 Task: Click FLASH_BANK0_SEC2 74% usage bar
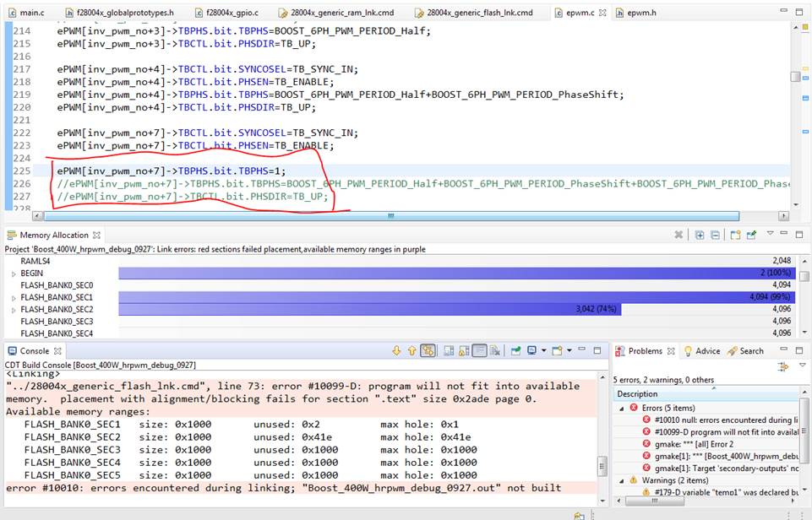370,309
